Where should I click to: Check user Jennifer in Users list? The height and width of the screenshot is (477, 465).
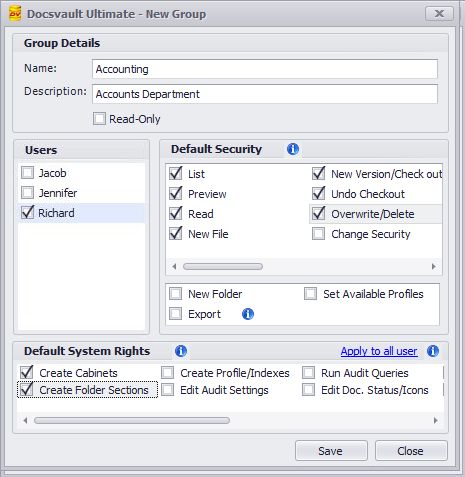coord(27,193)
